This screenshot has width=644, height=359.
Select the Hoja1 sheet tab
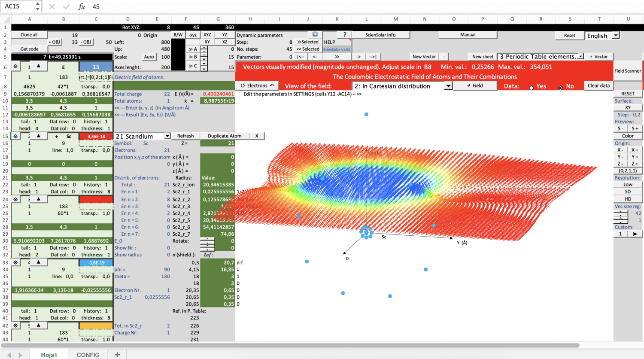[x=49, y=355]
